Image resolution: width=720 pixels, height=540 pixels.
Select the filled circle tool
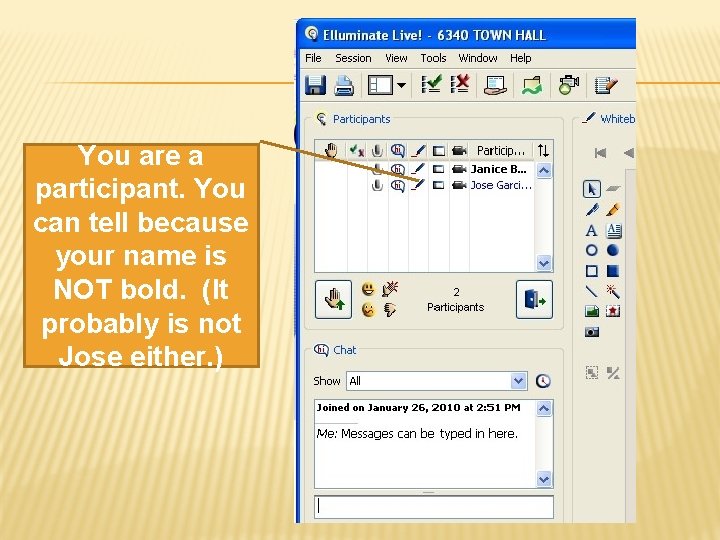613,250
